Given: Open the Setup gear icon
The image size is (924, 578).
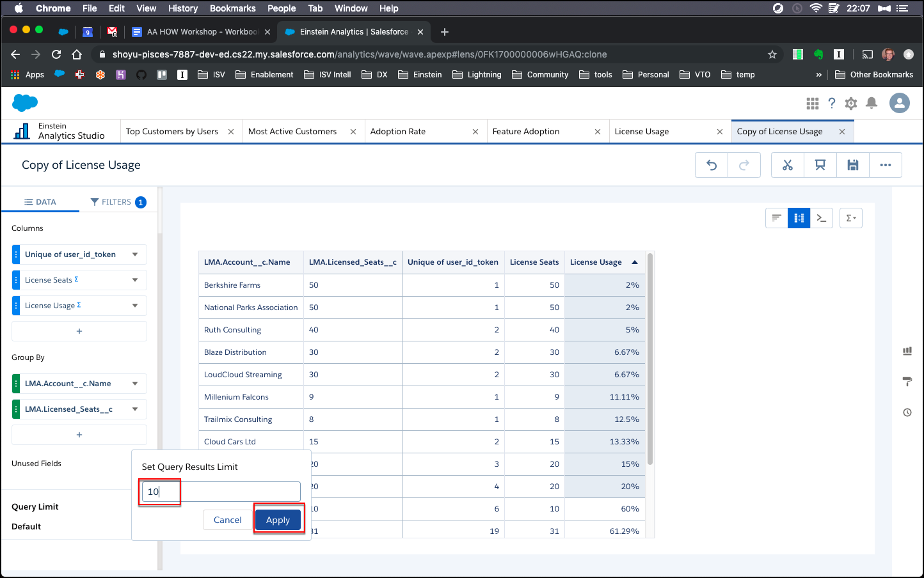Looking at the screenshot, I should 851,104.
